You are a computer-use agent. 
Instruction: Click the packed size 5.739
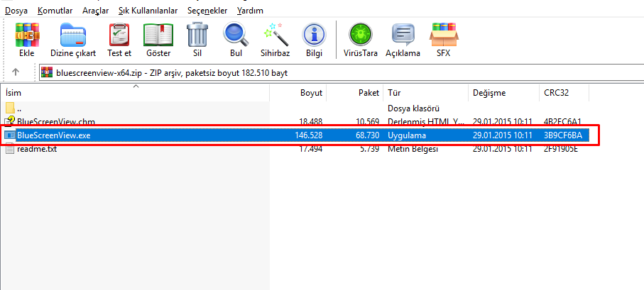tap(370, 149)
